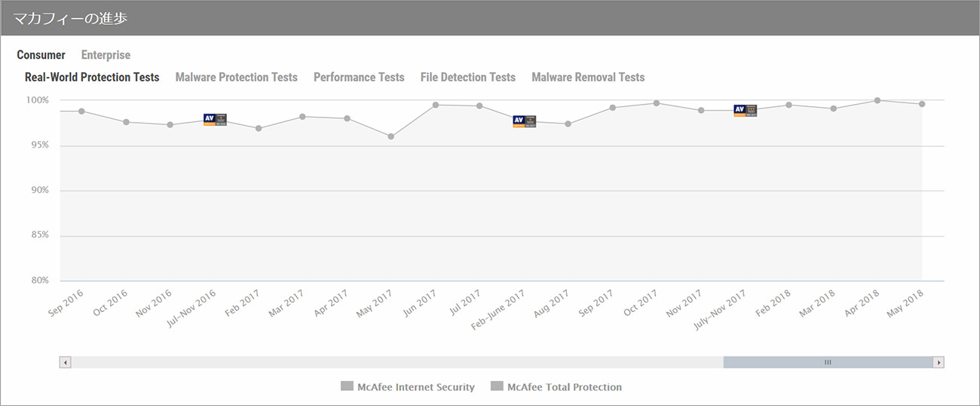
Task: Select the Sep 2016 data point
Action: coord(81,111)
